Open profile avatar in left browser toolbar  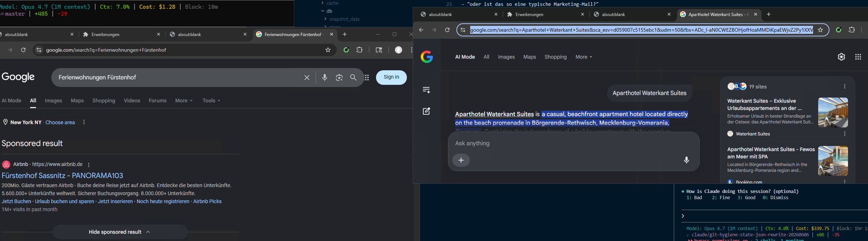tap(399, 50)
